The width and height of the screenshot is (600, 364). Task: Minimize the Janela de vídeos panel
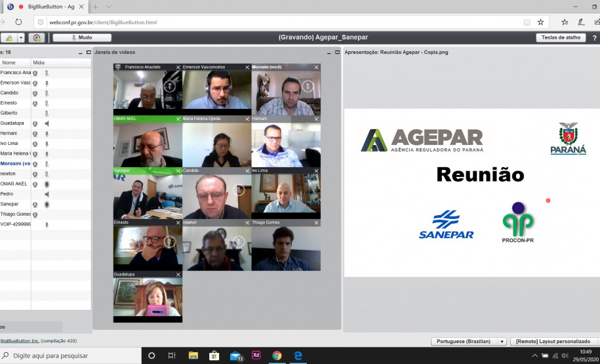pos(329,52)
